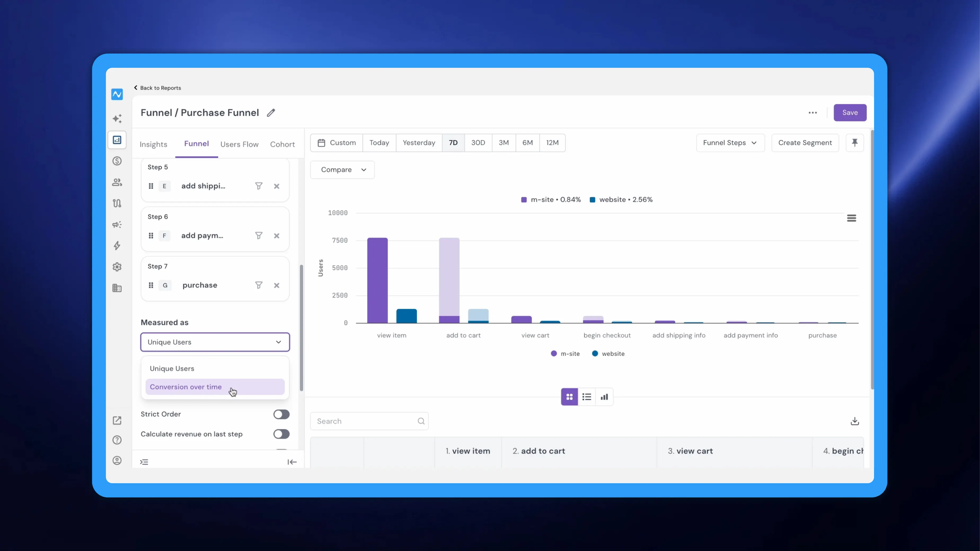Open the help question mark icon
Image resolution: width=980 pixels, height=551 pixels.
[117, 440]
